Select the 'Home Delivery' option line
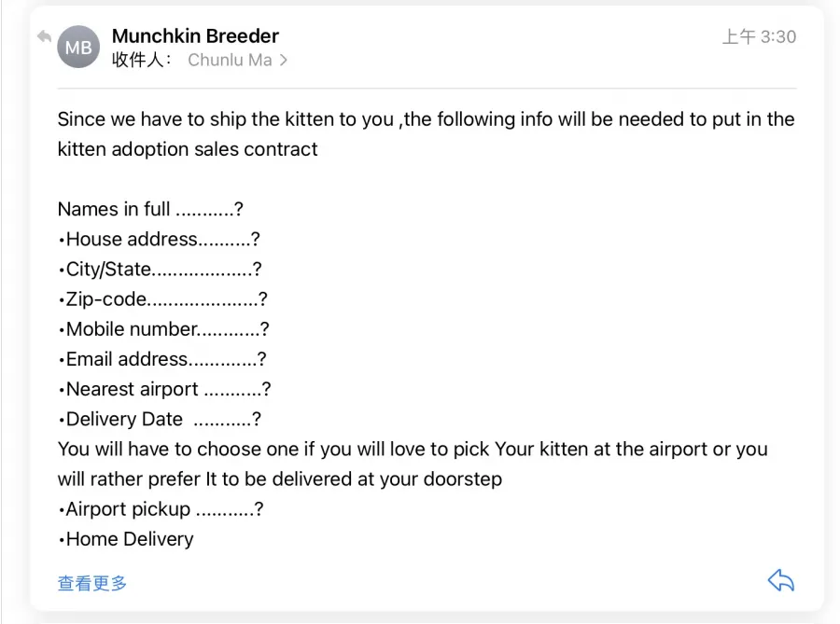This screenshot has height=624, width=840. [x=126, y=538]
